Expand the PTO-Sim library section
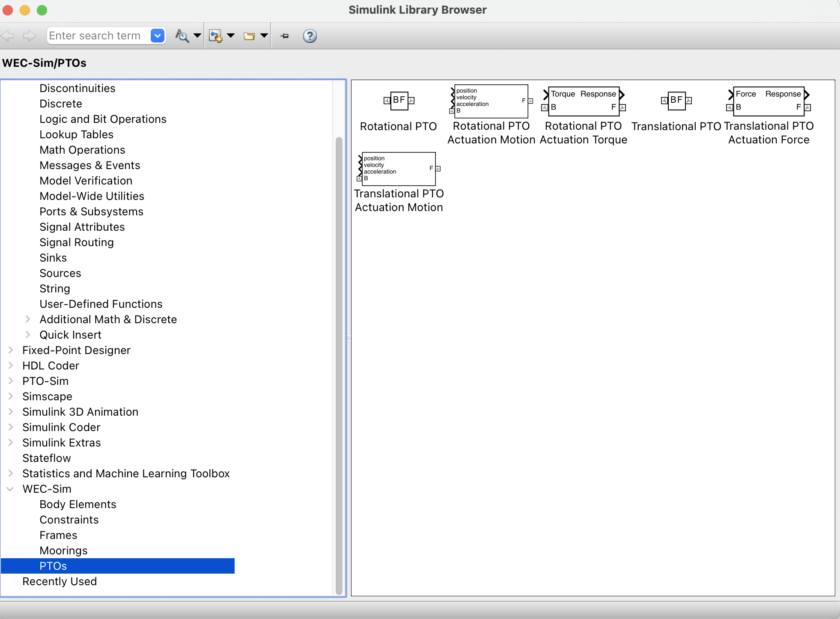This screenshot has height=619, width=840. pos(10,381)
